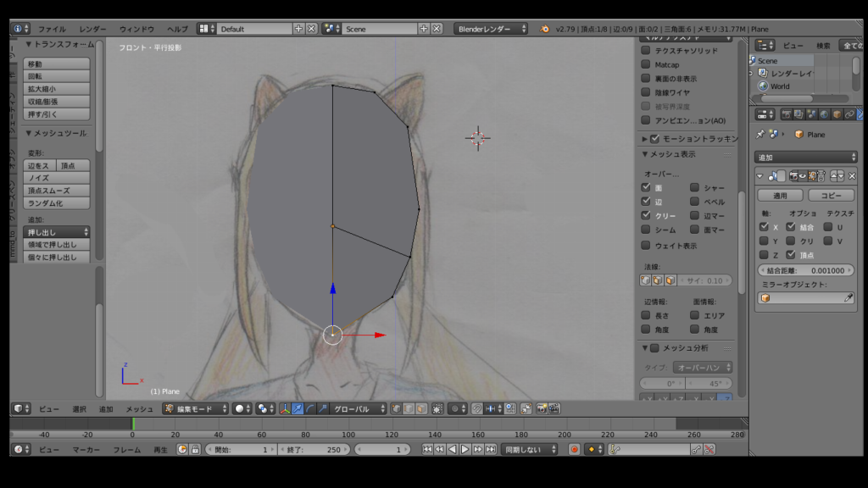Click the auto keyframe record icon
The height and width of the screenshot is (488, 868).
[574, 449]
